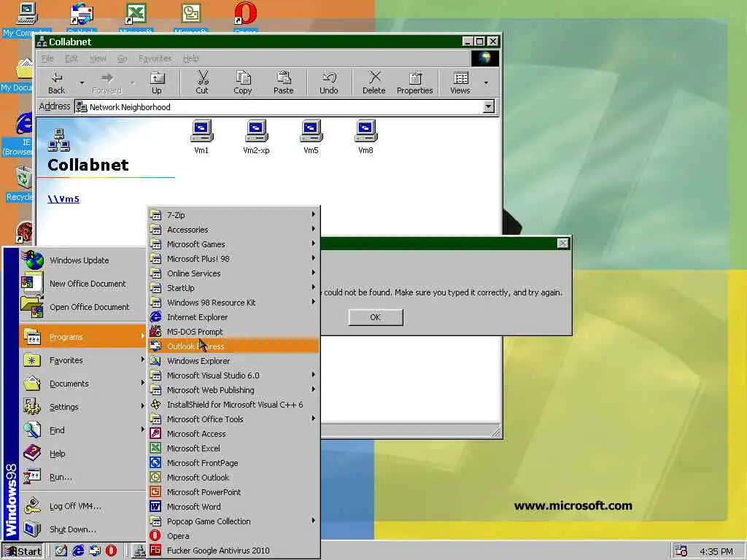Close the error dialog with X
This screenshot has width=747, height=560.
click(x=562, y=244)
